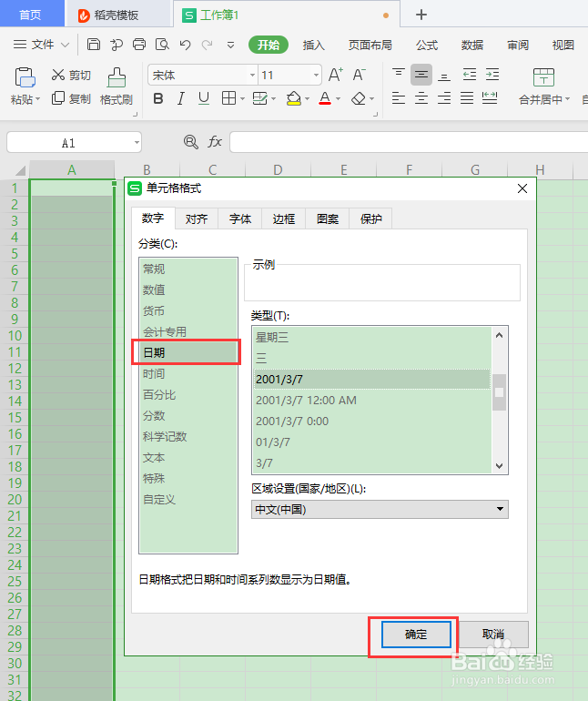
Task: Click the Undo arrow icon
Action: [185, 45]
